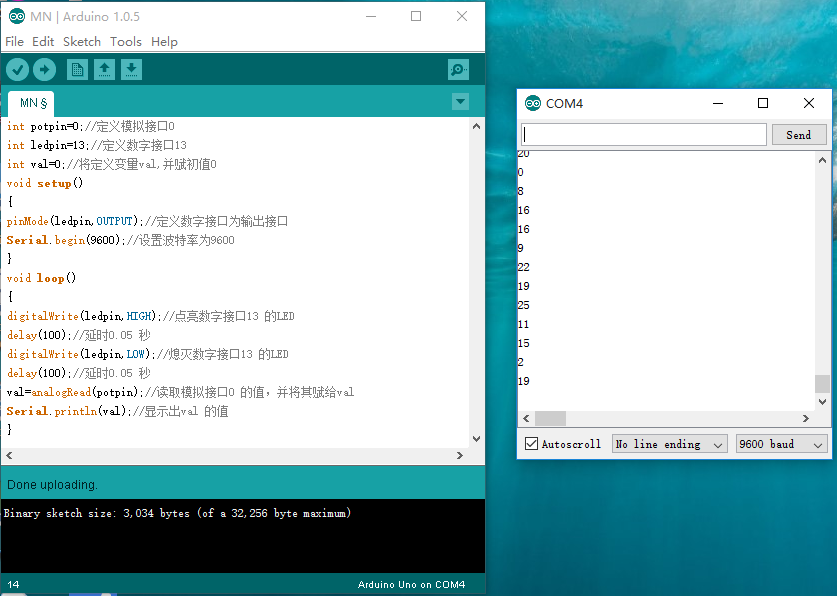Click the 'val=analogRead(potpin);' line
The width and height of the screenshot is (837, 596).
pyautogui.click(x=180, y=392)
